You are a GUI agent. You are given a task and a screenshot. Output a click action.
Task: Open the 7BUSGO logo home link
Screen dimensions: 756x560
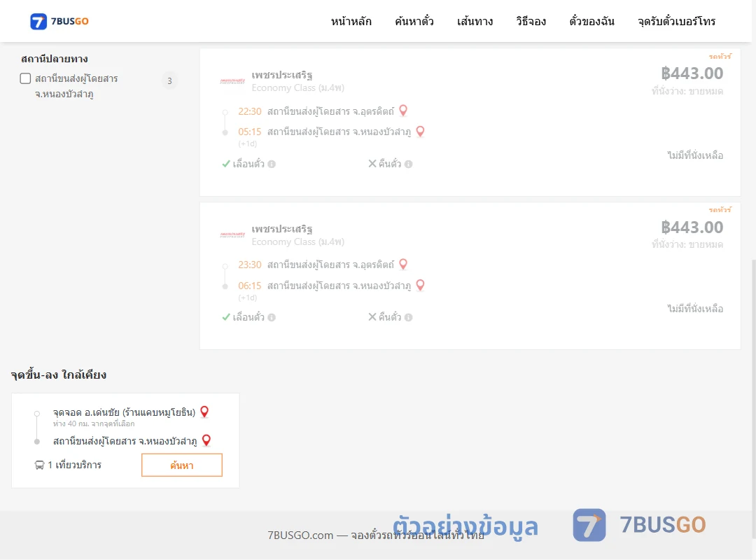pos(59,21)
